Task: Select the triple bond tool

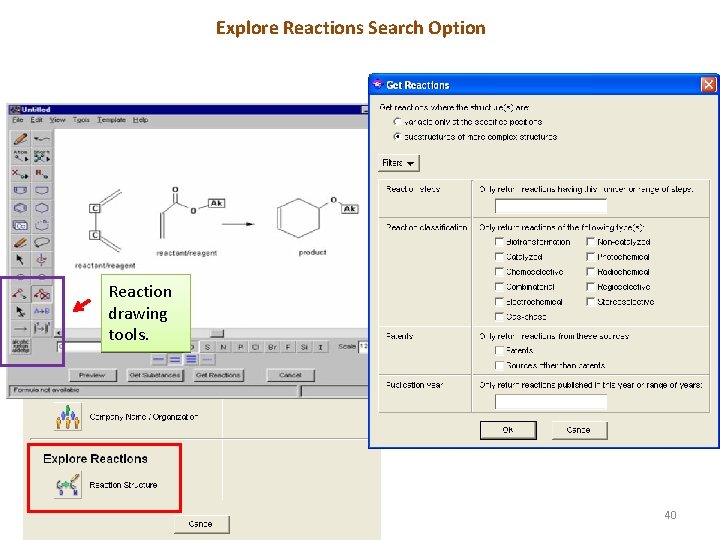Action: [191, 360]
